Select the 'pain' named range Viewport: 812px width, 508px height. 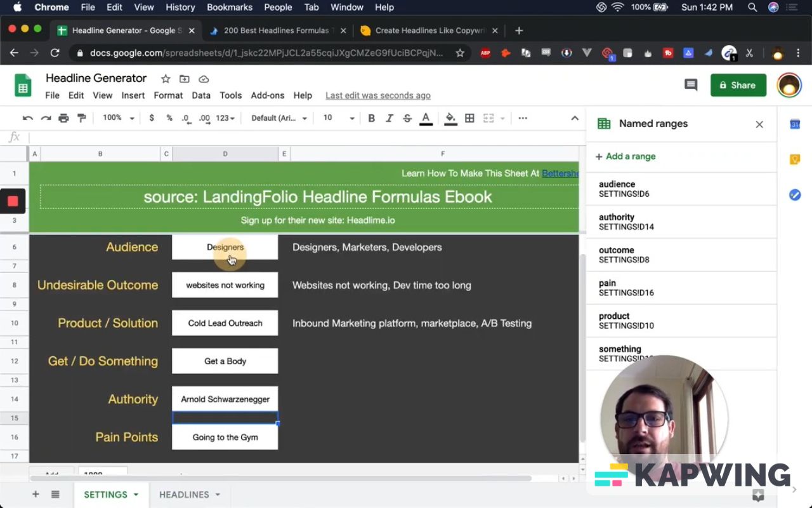(x=681, y=288)
